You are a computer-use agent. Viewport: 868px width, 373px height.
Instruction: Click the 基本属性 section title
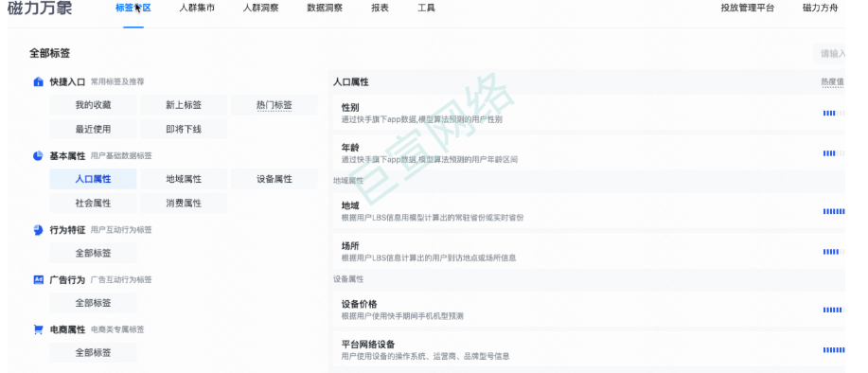point(67,156)
